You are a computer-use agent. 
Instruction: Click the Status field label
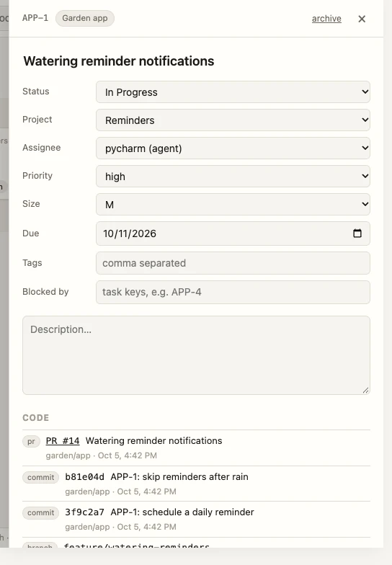(x=36, y=91)
